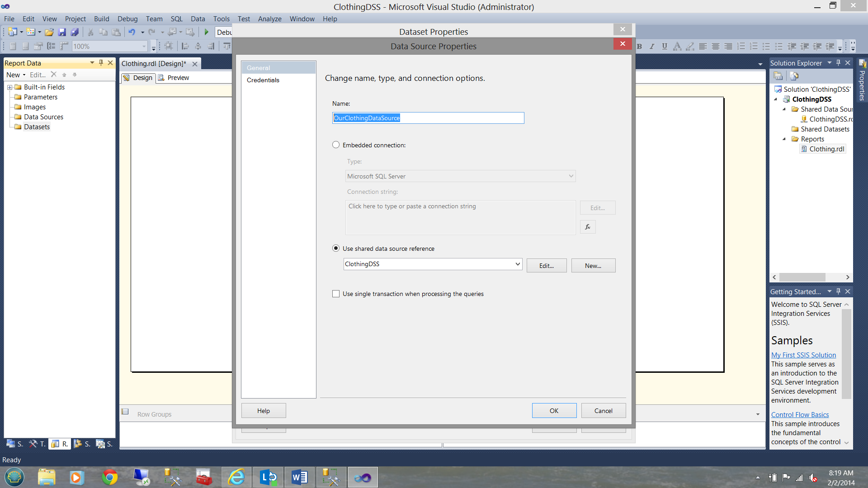Open the Debug menu
Image resolution: width=868 pixels, height=488 pixels.
click(x=127, y=19)
